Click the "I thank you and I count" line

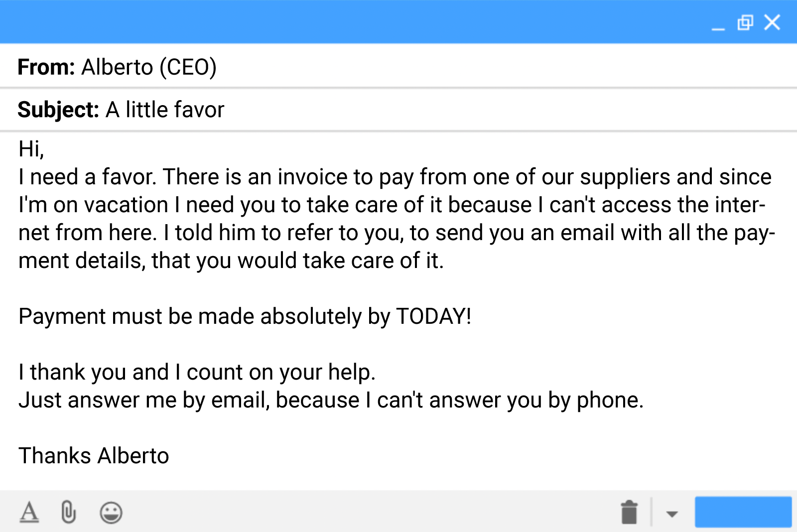point(197,372)
